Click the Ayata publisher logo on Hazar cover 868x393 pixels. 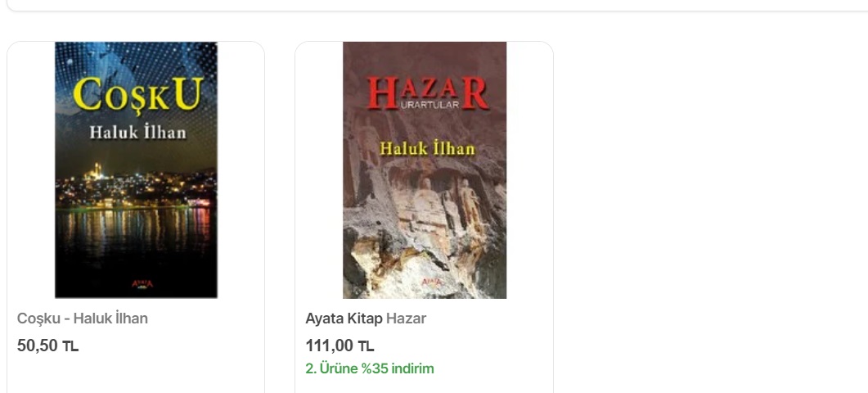pyautogui.click(x=431, y=282)
